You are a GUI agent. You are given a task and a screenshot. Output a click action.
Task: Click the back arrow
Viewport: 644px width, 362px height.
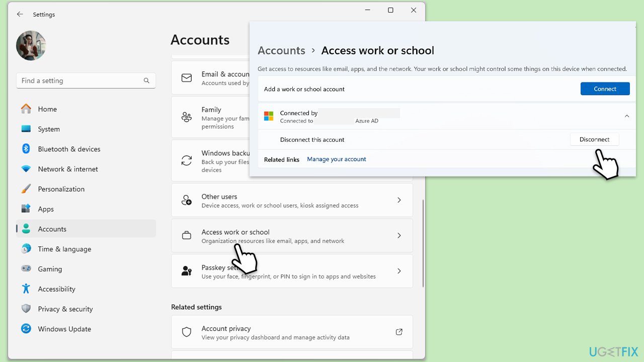[20, 14]
